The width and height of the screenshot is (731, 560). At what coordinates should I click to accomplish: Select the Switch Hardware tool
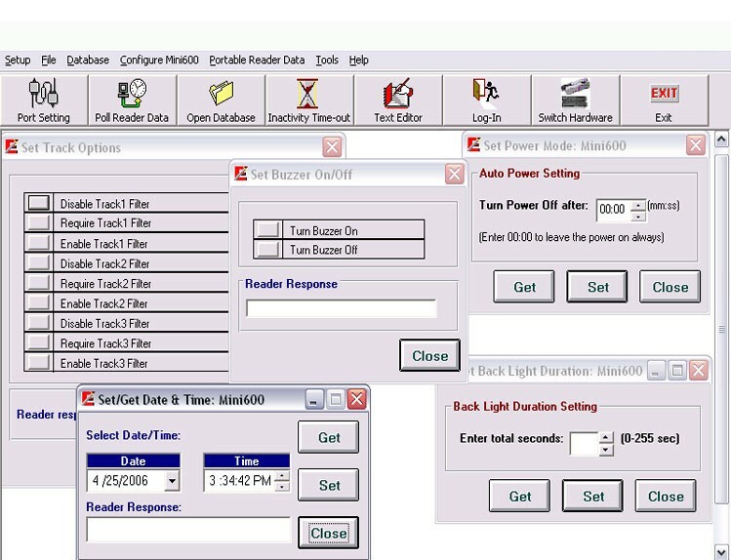[575, 100]
